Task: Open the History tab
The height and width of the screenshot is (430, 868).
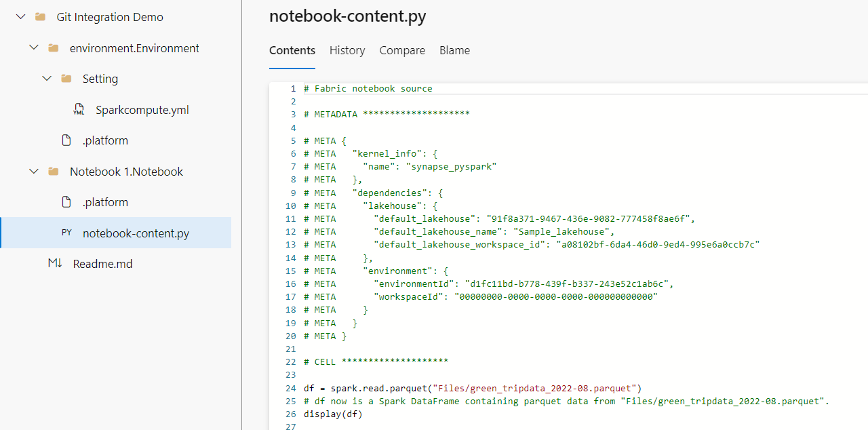Action: coord(347,50)
